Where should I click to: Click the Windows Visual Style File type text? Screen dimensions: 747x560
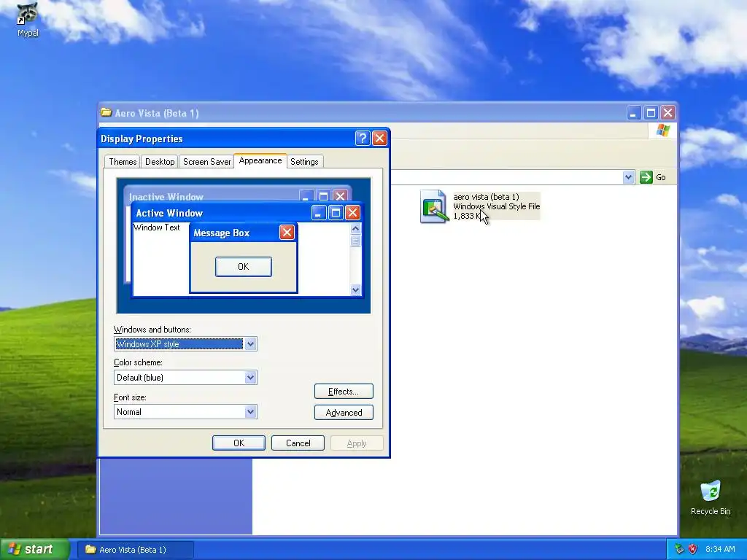496,206
